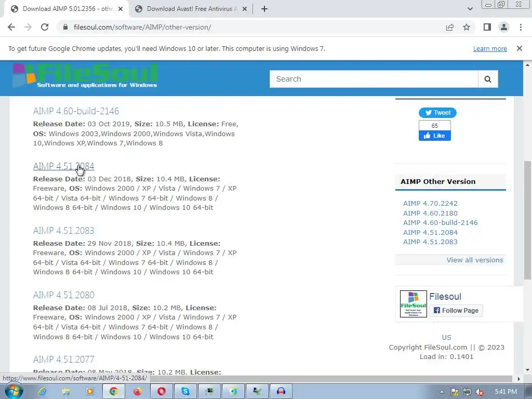Click the Filesoul page name text
The width and height of the screenshot is (532, 399).
click(x=445, y=297)
